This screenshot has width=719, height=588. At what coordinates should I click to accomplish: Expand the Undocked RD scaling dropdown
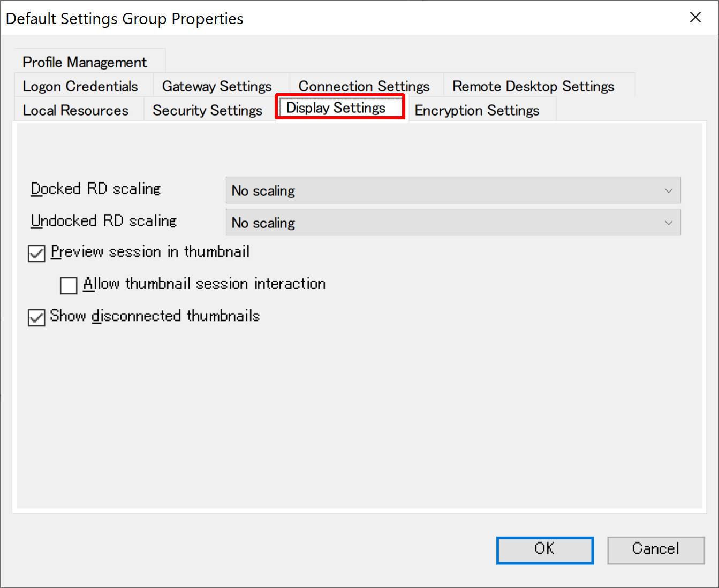click(453, 222)
